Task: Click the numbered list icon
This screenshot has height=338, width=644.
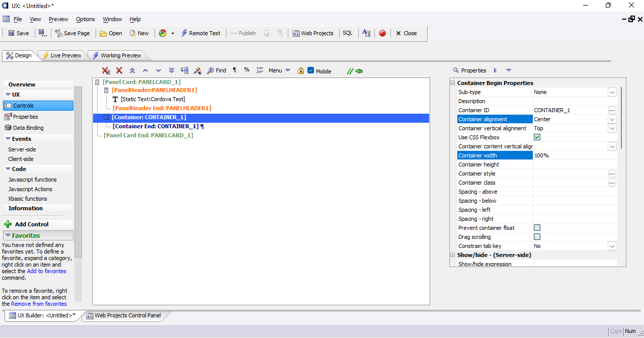Action: click(260, 70)
